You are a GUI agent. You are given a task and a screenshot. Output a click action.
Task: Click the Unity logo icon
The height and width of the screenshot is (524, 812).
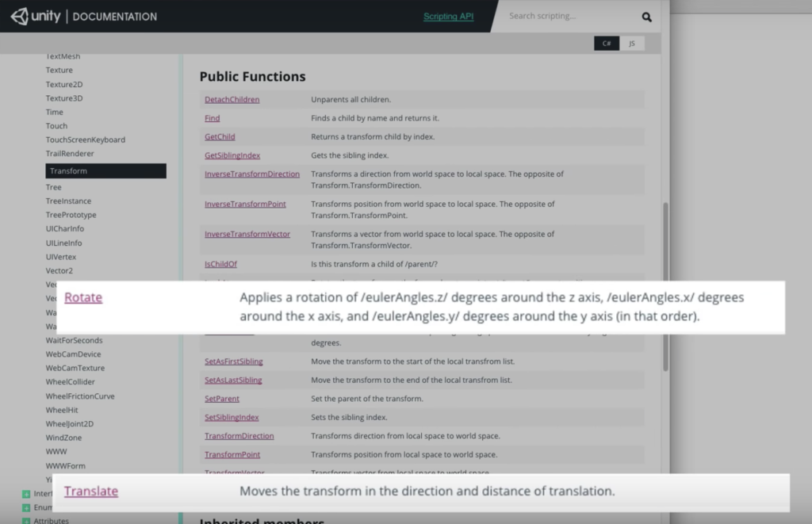click(19, 16)
